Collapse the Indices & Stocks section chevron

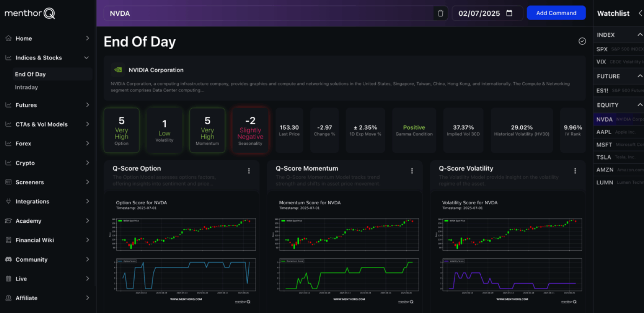pos(86,58)
